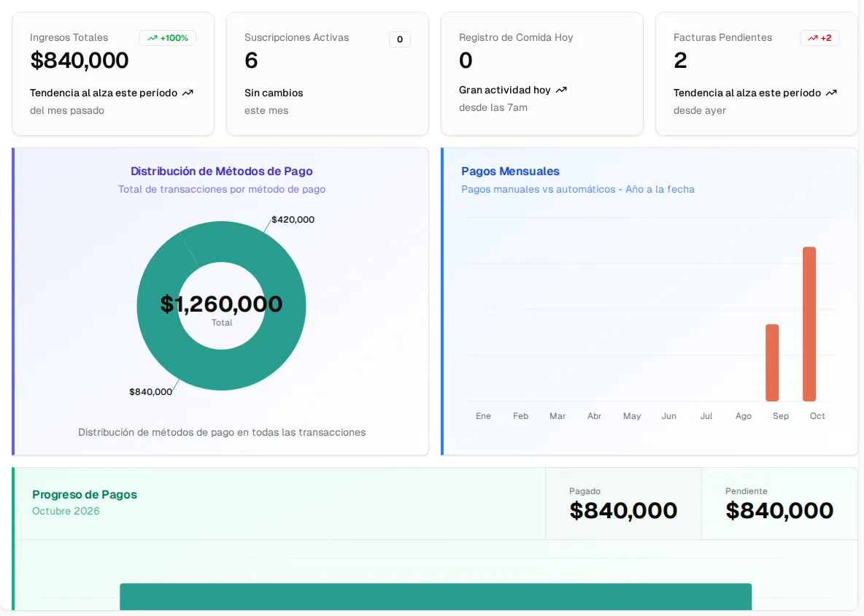Click the Mar axis label
The height and width of the screenshot is (616, 864).
point(558,416)
